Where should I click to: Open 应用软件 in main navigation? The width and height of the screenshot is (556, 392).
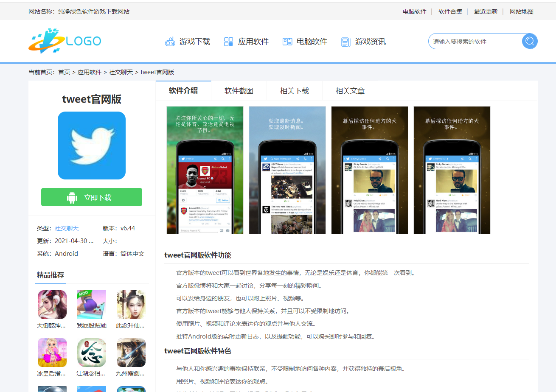253,42
